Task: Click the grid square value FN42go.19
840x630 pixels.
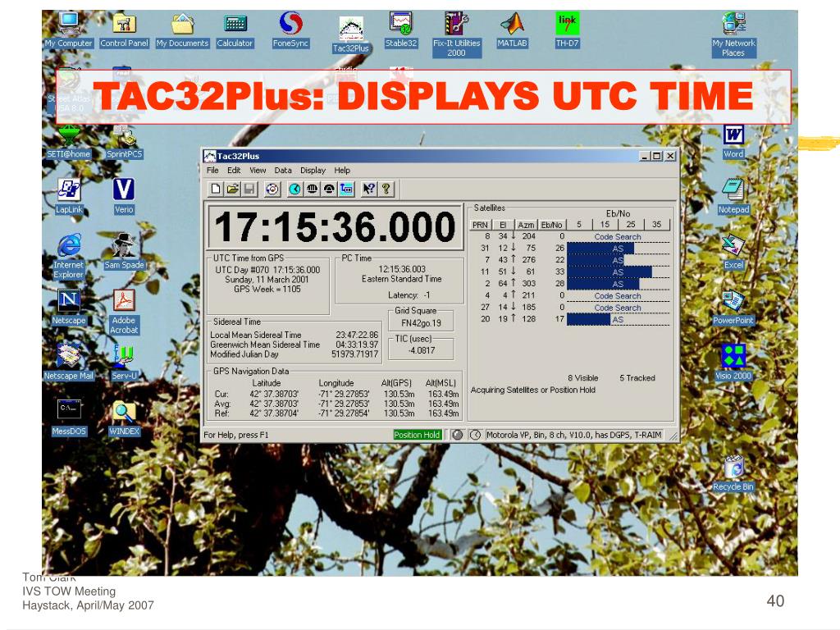Action: tap(421, 323)
